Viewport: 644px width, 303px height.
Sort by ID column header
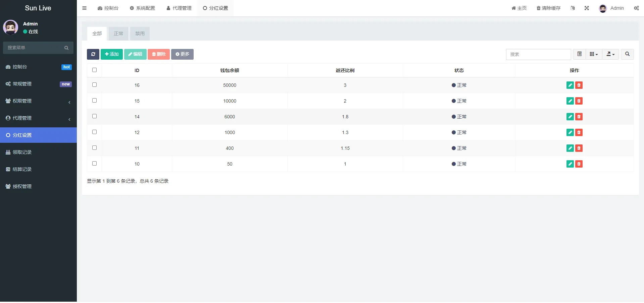137,70
